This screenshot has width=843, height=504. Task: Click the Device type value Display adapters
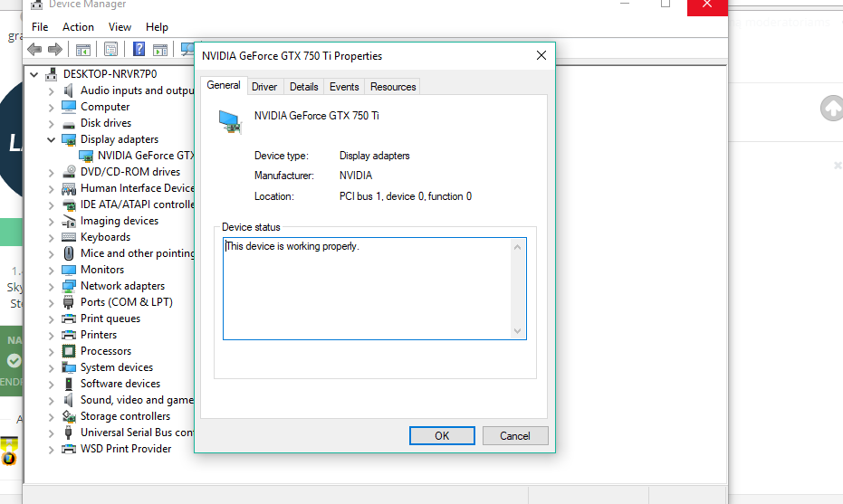[x=374, y=156]
